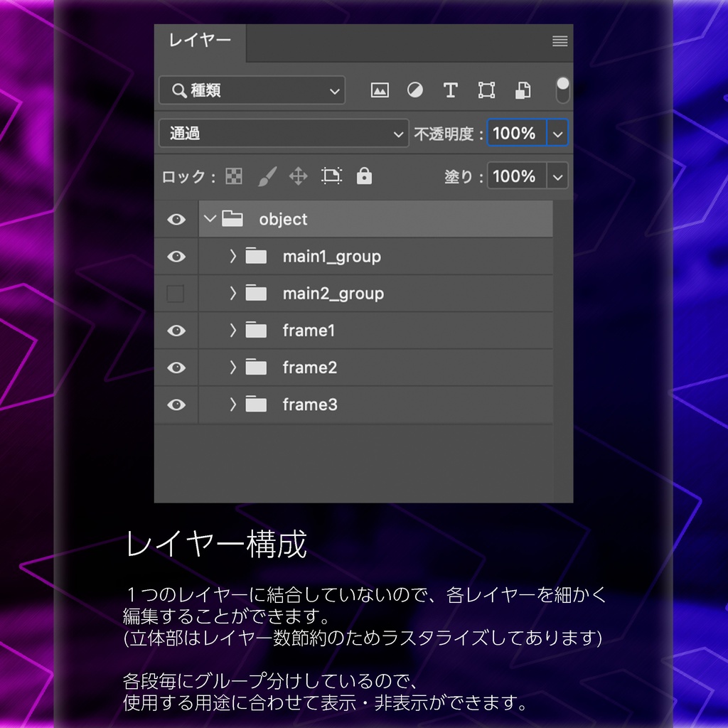Click the frame2 folder icon
Image resolution: width=728 pixels, height=728 pixels.
coord(256,368)
